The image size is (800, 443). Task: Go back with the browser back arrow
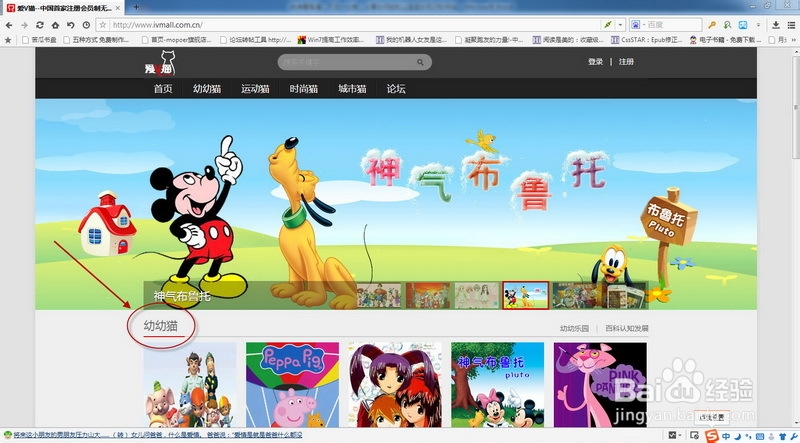[x=9, y=25]
